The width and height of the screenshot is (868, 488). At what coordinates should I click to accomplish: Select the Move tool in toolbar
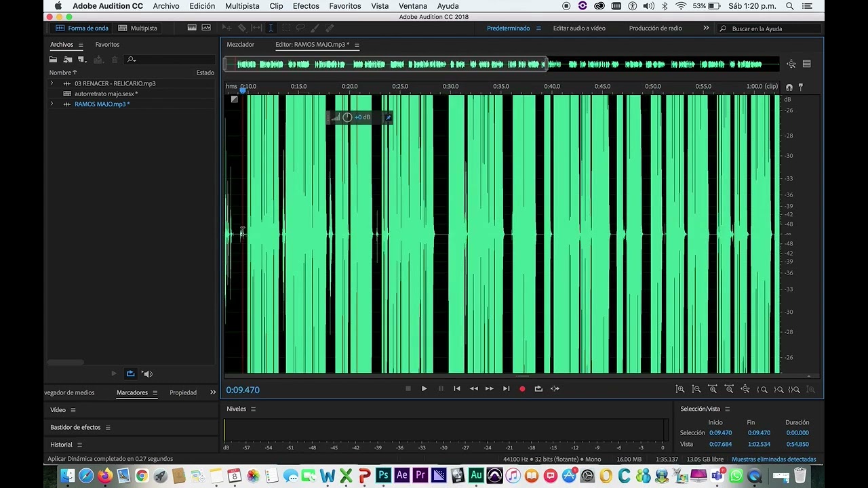tap(227, 28)
